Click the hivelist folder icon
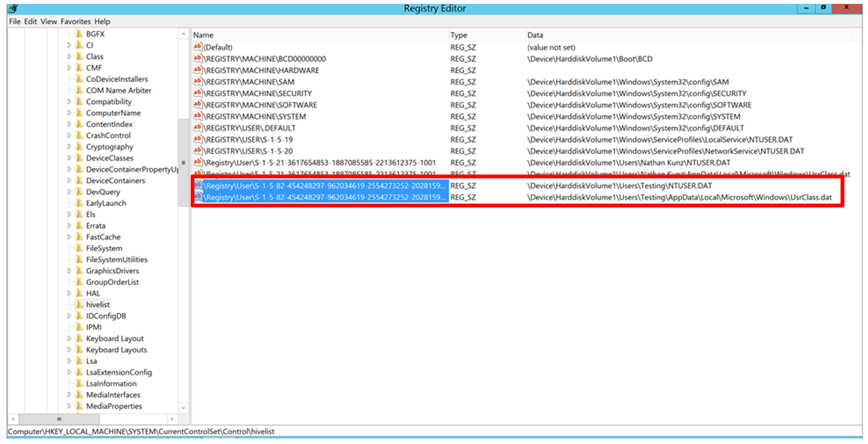Image resolution: width=868 pixels, height=444 pixels. pyautogui.click(x=79, y=304)
